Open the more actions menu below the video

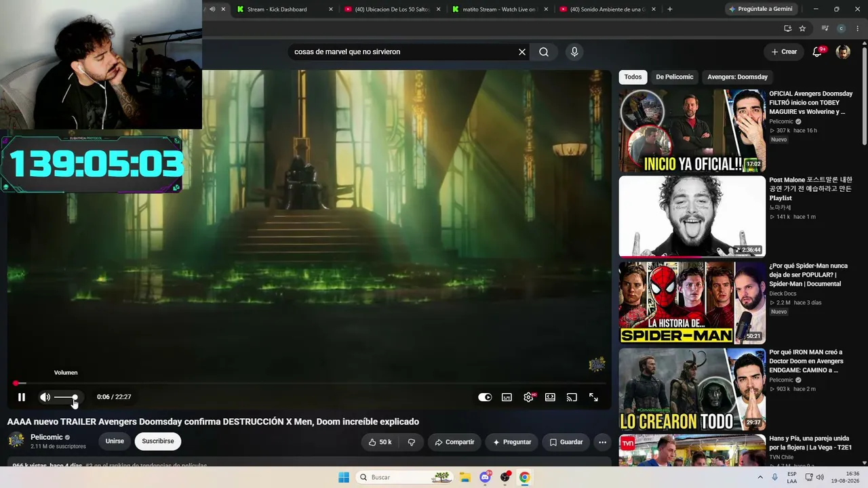[x=602, y=442]
